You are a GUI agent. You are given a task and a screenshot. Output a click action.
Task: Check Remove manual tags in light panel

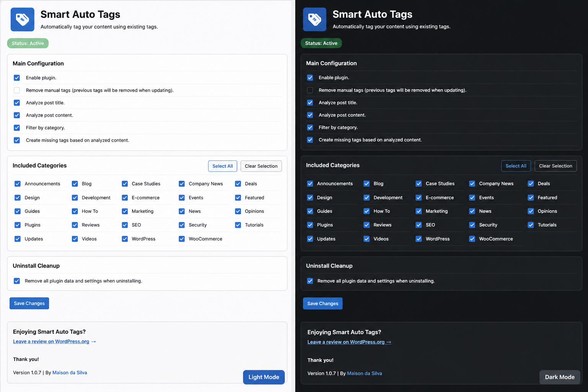tap(17, 90)
